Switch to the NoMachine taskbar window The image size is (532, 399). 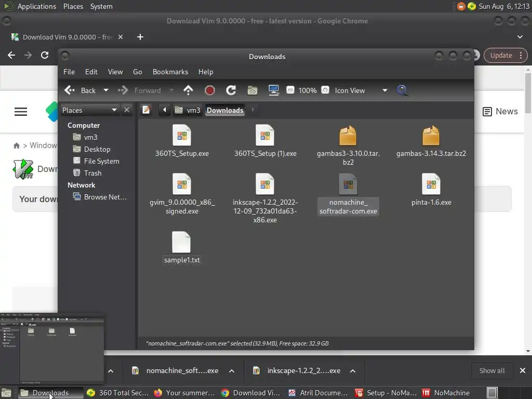[x=446, y=393]
